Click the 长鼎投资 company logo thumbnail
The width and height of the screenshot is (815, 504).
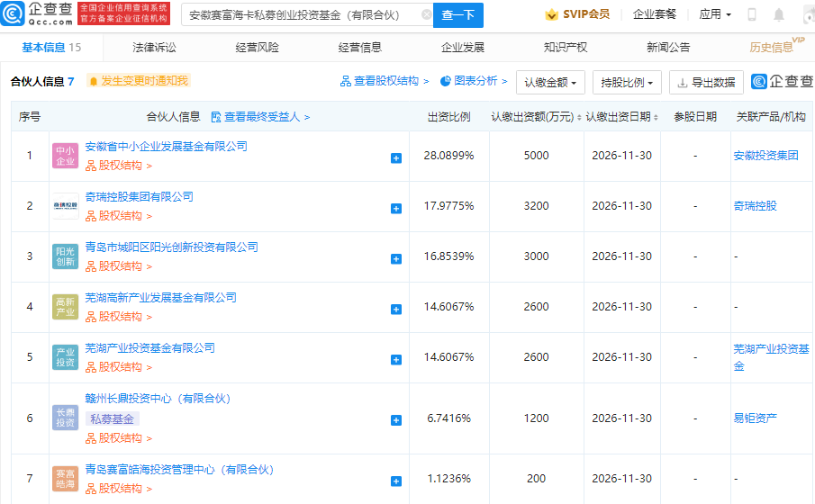tap(66, 418)
